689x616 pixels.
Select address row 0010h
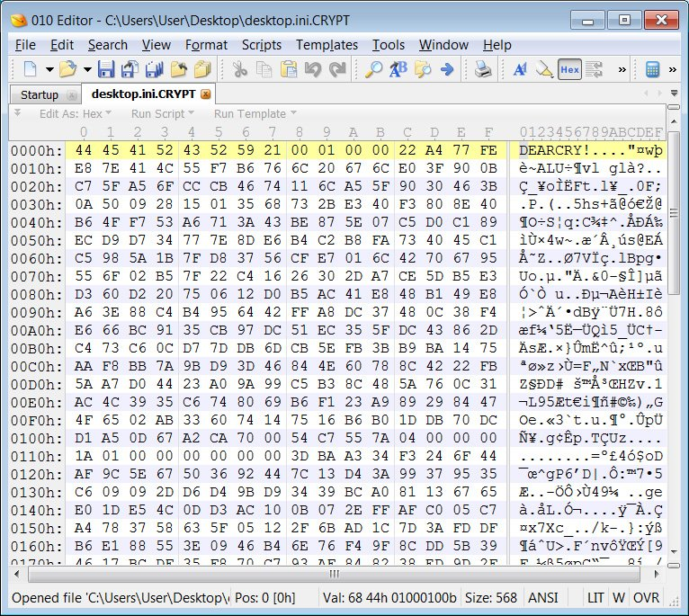tap(37, 169)
